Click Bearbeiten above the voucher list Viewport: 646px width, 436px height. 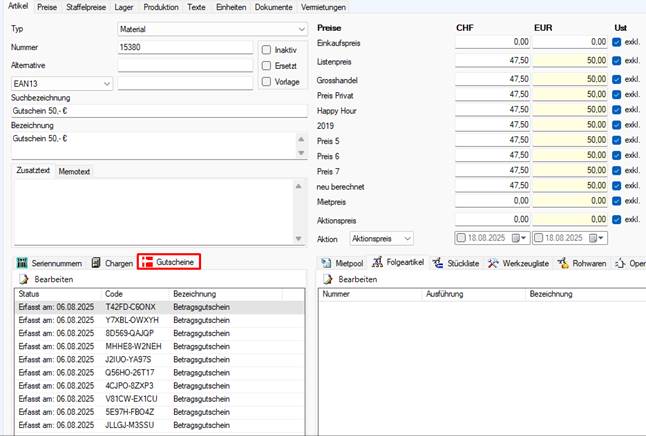[46, 279]
